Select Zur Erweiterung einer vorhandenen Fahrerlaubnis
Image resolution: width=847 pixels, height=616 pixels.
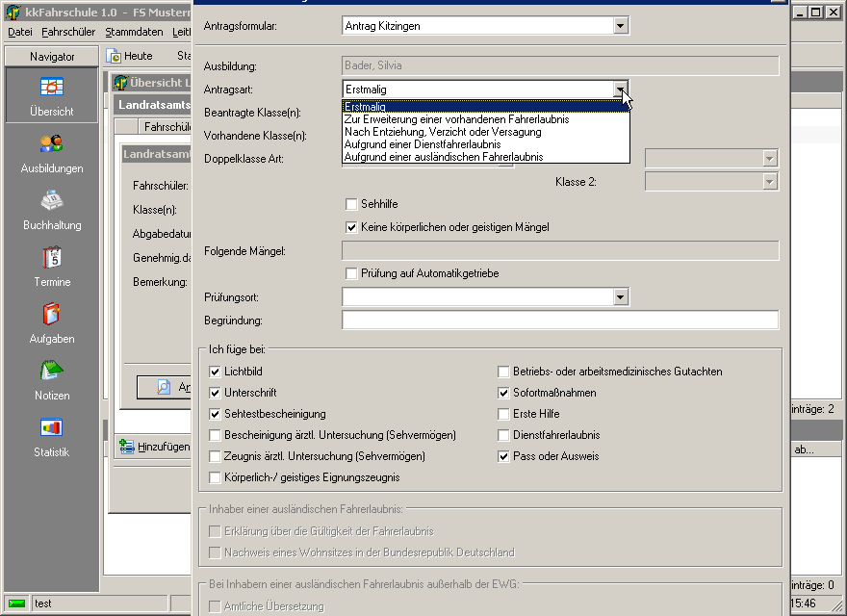tap(486, 119)
